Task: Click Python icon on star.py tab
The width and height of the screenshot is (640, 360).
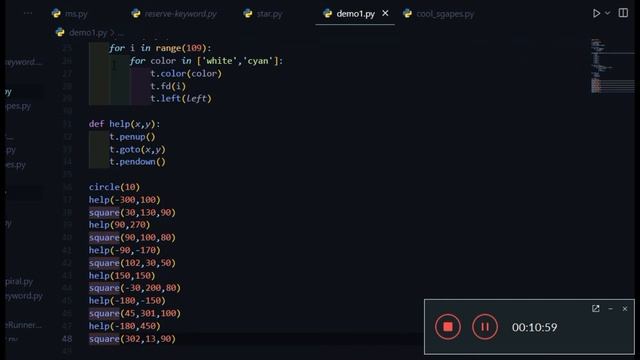Action: click(x=248, y=13)
